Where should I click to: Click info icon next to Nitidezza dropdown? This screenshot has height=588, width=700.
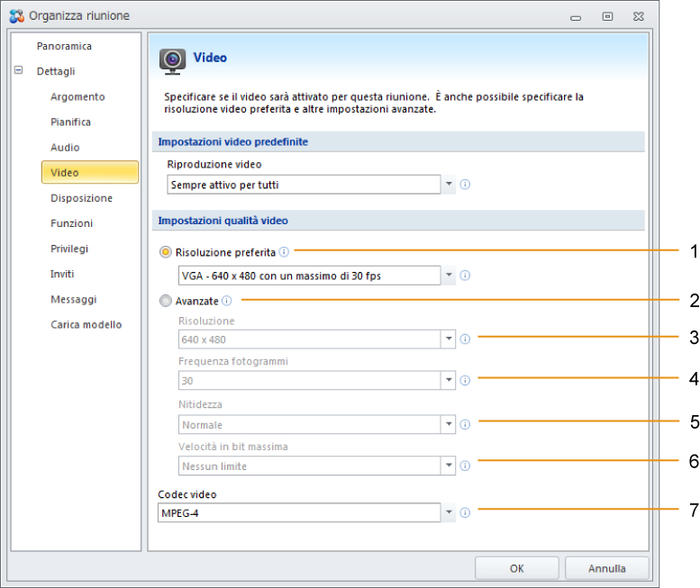[465, 424]
